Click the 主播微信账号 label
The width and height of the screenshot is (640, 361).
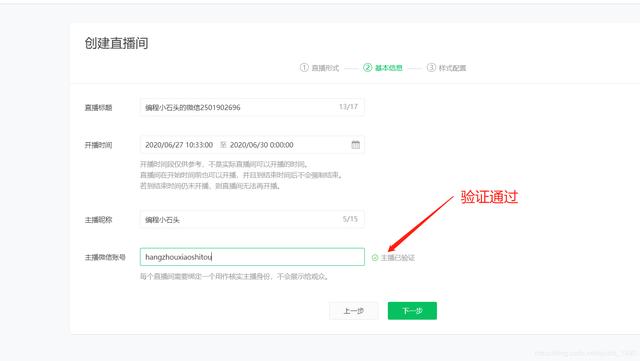(105, 257)
